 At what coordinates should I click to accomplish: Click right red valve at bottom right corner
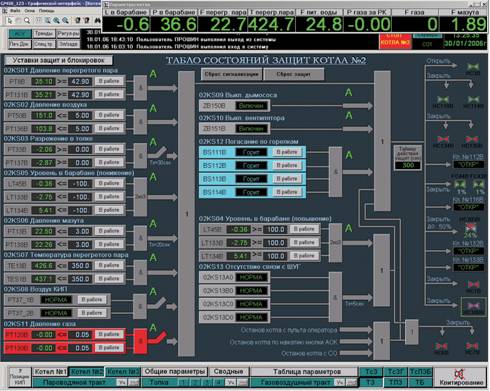472,346
